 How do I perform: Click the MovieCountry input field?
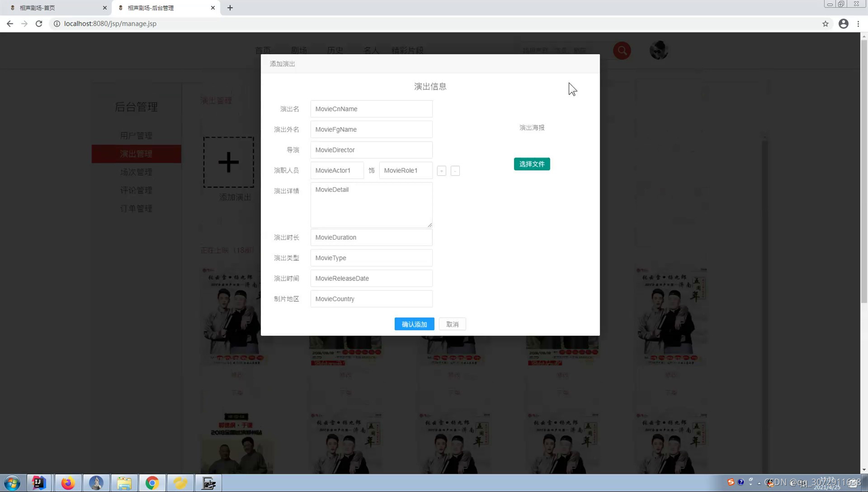tap(371, 299)
